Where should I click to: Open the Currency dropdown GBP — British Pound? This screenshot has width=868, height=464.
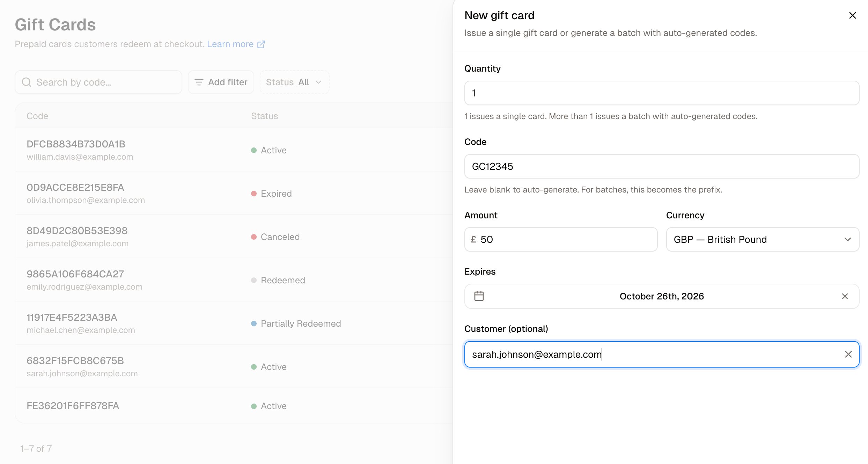coord(763,239)
